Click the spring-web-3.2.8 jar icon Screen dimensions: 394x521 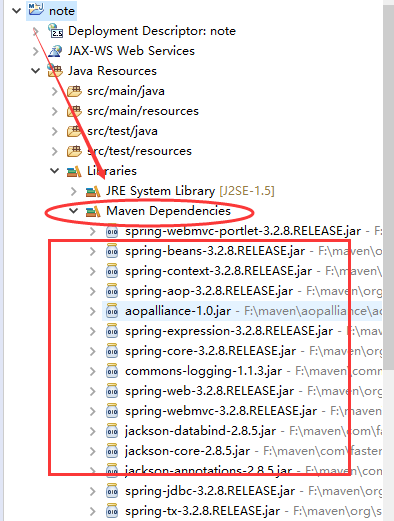[112, 391]
